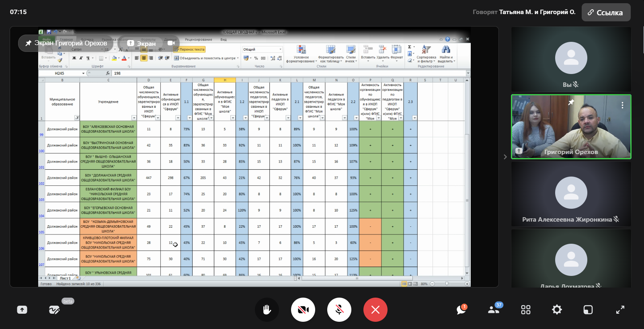Viewport: 644px width, 329px height.
Task: Open more options on Григорий Орехов's video
Action: click(x=622, y=105)
